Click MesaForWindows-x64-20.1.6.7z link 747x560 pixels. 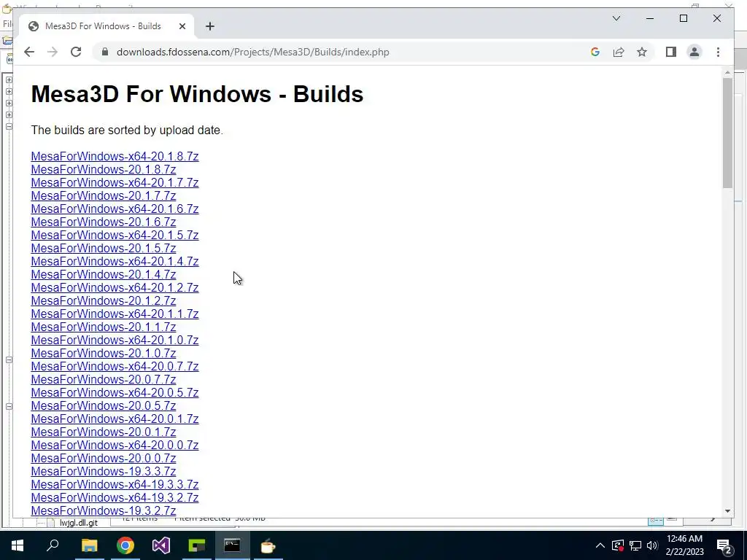pos(115,209)
